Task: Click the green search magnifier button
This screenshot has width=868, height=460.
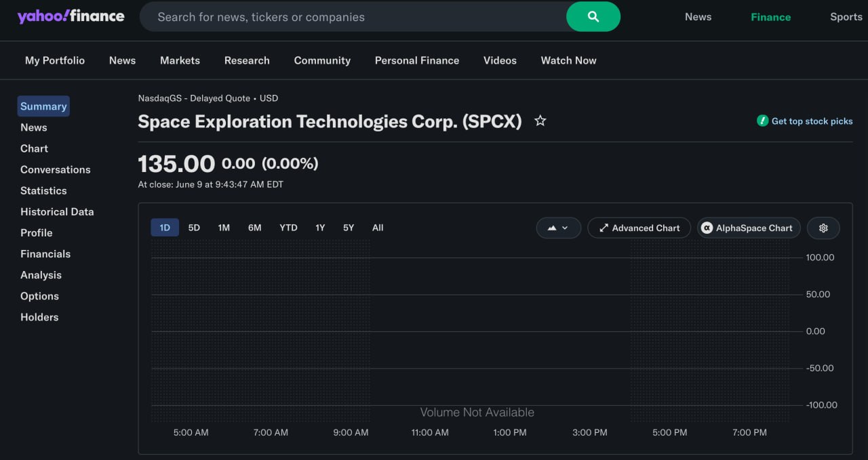Action: point(593,17)
